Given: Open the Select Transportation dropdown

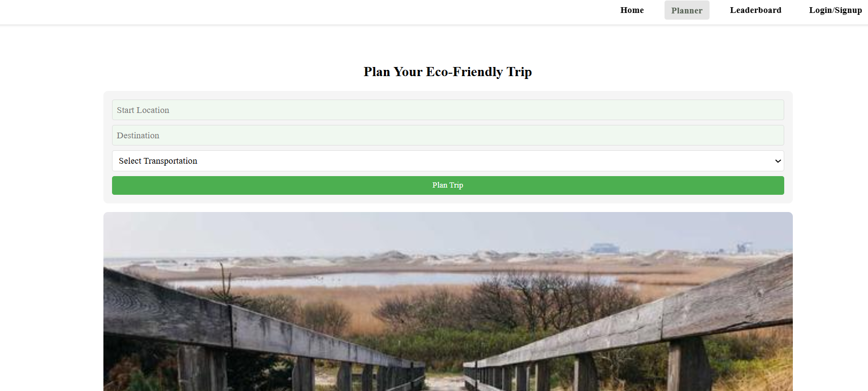Looking at the screenshot, I should [448, 161].
